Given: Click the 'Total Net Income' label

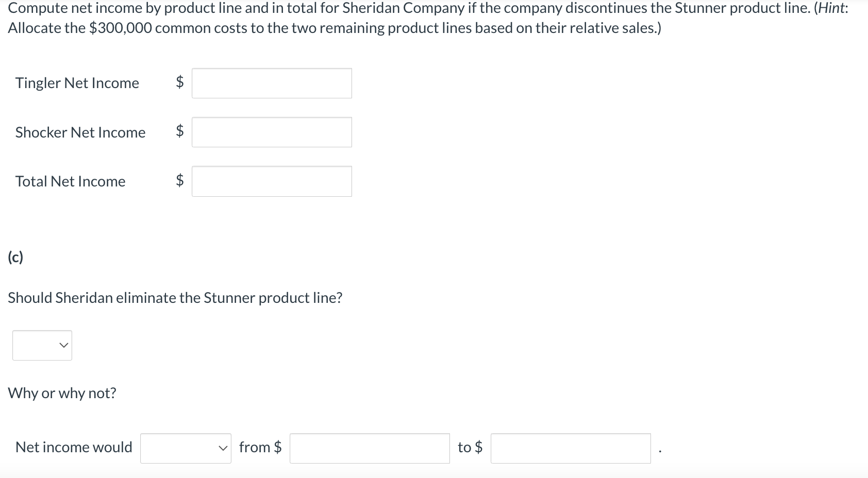Looking at the screenshot, I should pos(71,181).
